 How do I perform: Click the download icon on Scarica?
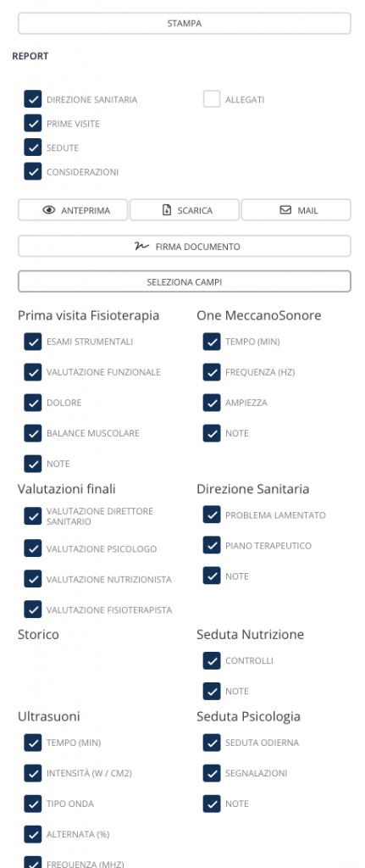pyautogui.click(x=167, y=210)
